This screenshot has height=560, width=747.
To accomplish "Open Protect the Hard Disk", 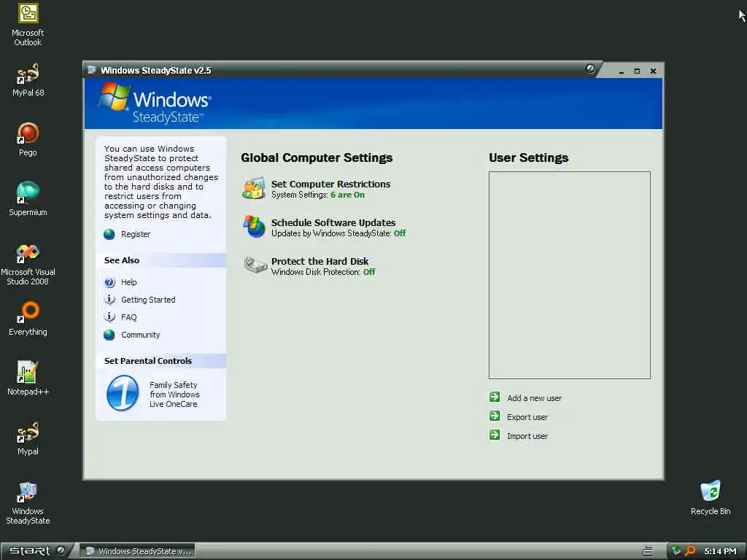I will 320,261.
